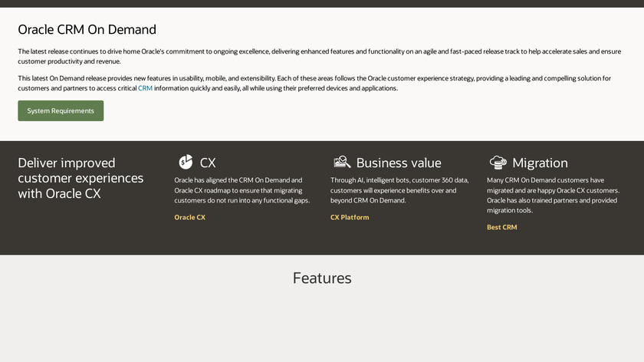Image resolution: width=644 pixels, height=362 pixels.
Task: Click the Oracle CRM On Demand title
Action: 87,30
